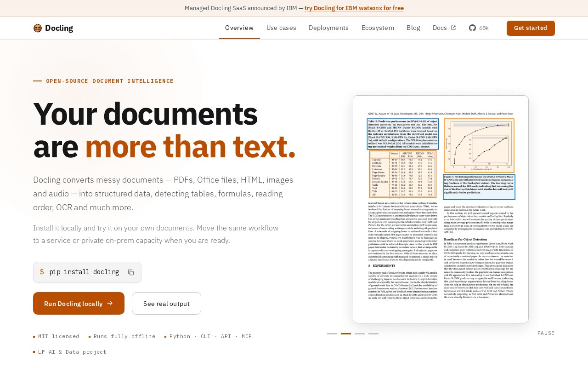This screenshot has height=368, width=588.
Task: Click the external-link icon beside Docs
Action: tap(453, 28)
